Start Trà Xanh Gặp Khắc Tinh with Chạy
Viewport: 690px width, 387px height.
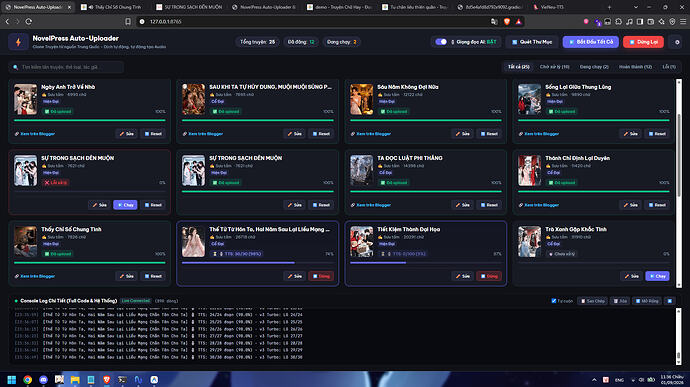pos(657,276)
